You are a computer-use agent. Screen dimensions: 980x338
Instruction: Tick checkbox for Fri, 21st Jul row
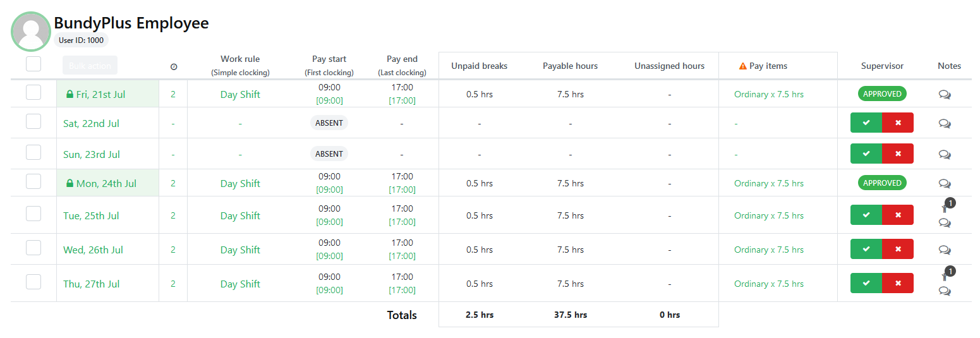(33, 93)
